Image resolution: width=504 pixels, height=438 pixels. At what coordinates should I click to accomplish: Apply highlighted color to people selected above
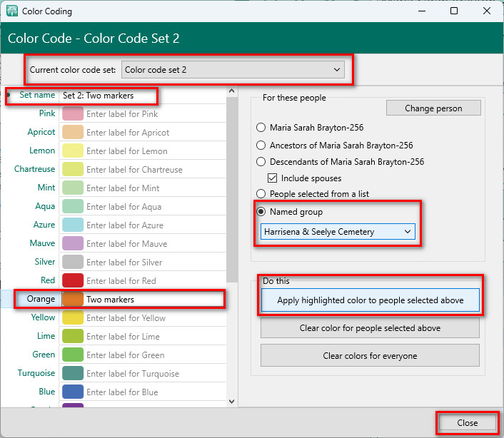click(371, 300)
